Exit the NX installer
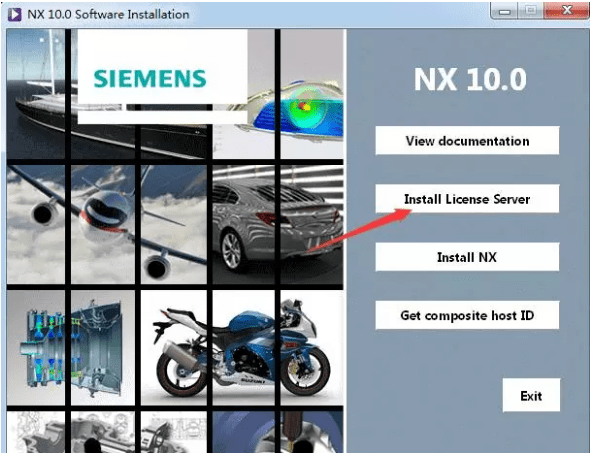Image resolution: width=590 pixels, height=453 pixels. pyautogui.click(x=531, y=395)
